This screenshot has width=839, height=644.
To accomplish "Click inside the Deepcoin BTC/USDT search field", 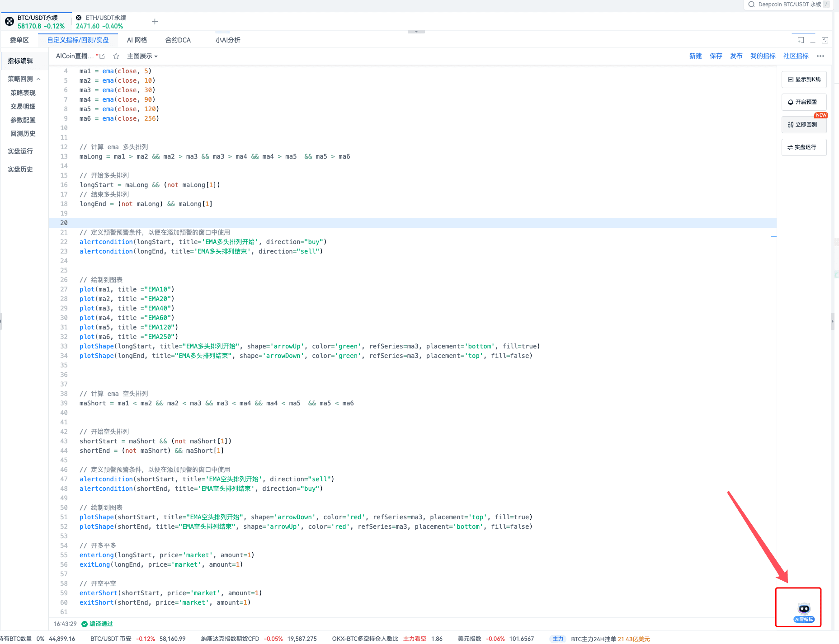I will pos(788,5).
